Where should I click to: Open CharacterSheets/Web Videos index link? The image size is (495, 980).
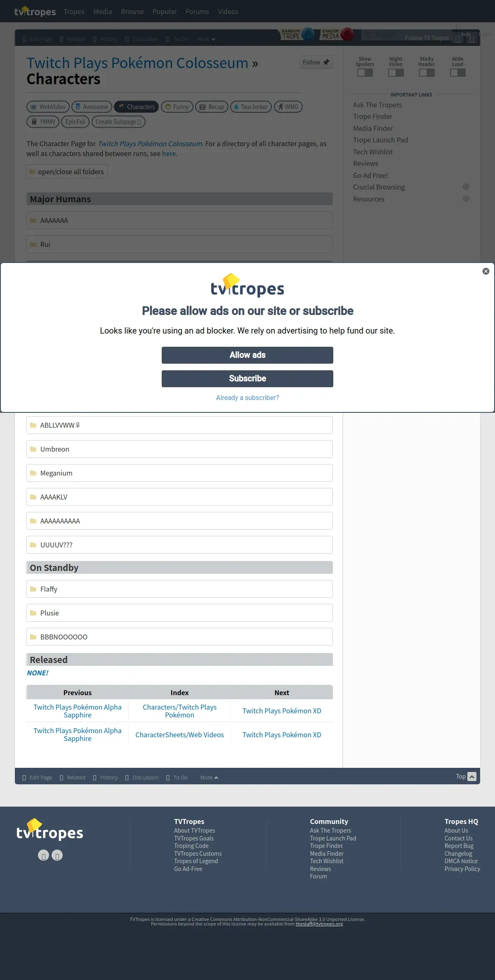(179, 735)
